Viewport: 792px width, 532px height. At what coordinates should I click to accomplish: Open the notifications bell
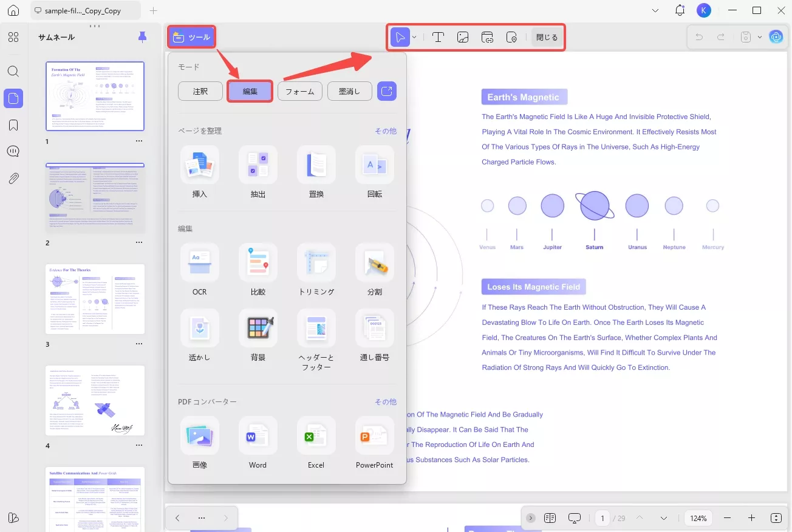click(680, 10)
